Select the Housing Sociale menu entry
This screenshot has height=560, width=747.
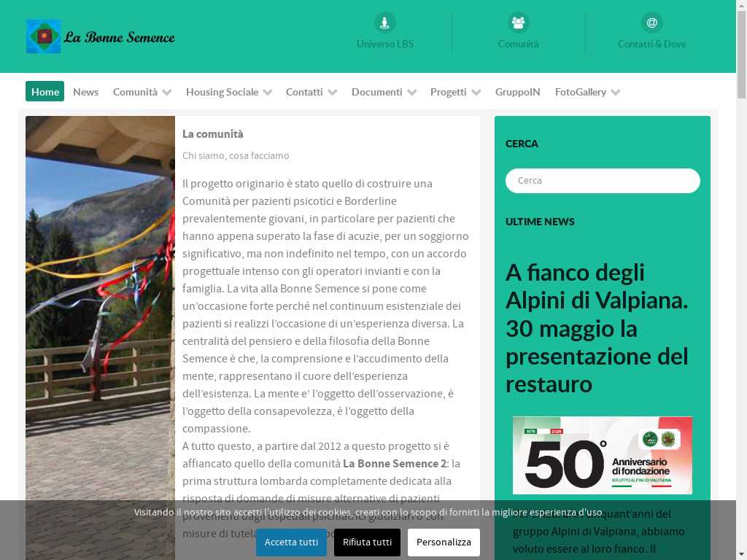[x=222, y=92]
